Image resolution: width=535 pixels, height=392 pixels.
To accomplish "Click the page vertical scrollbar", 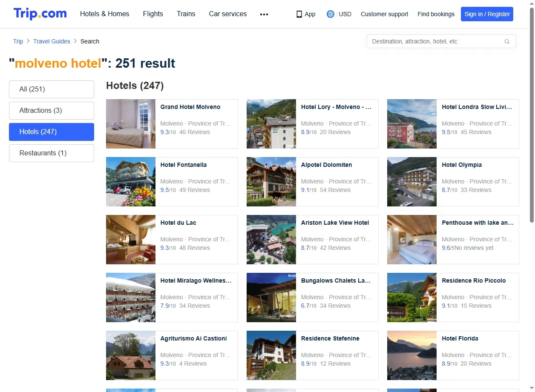I will click(x=532, y=115).
